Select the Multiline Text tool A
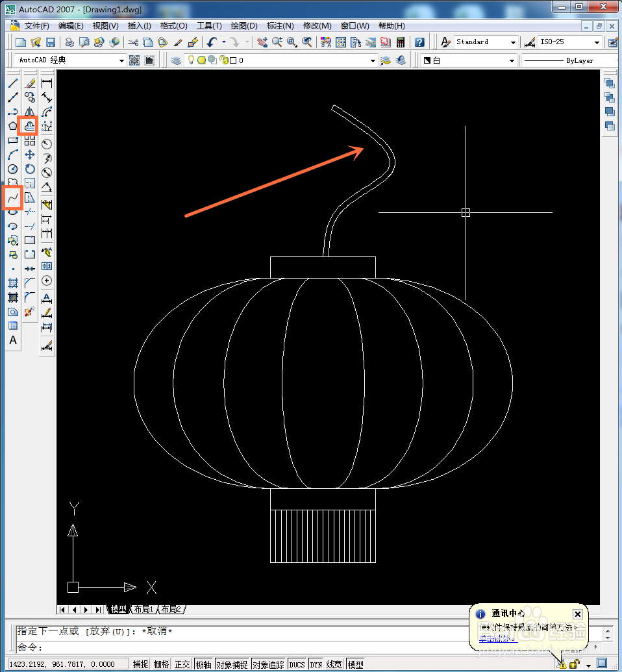The width and height of the screenshot is (622, 672). (13, 340)
